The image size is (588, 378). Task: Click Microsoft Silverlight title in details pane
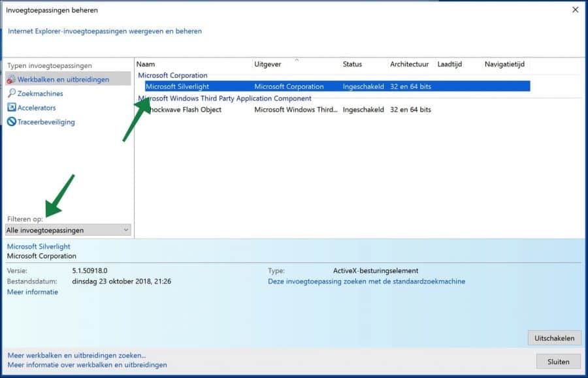tap(39, 246)
